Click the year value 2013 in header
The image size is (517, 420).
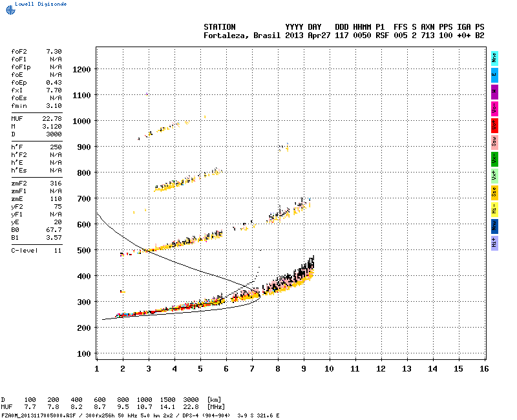(294, 36)
